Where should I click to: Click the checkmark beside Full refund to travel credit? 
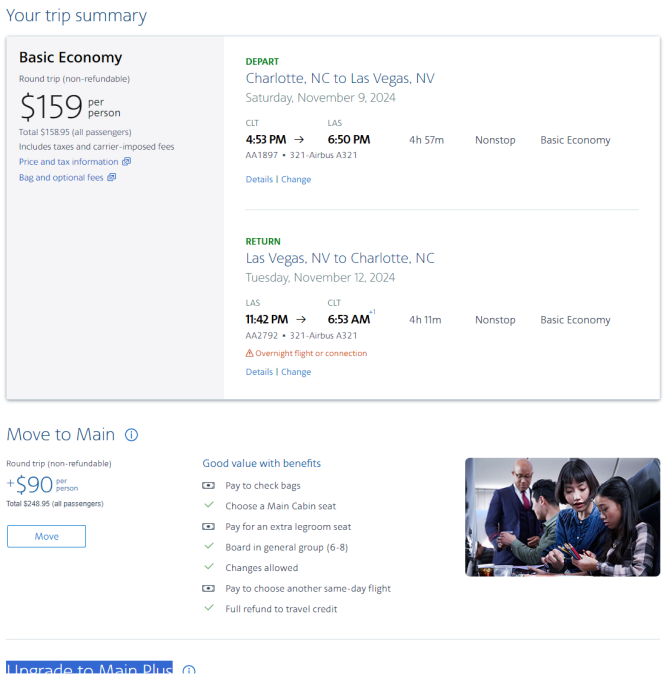click(209, 608)
